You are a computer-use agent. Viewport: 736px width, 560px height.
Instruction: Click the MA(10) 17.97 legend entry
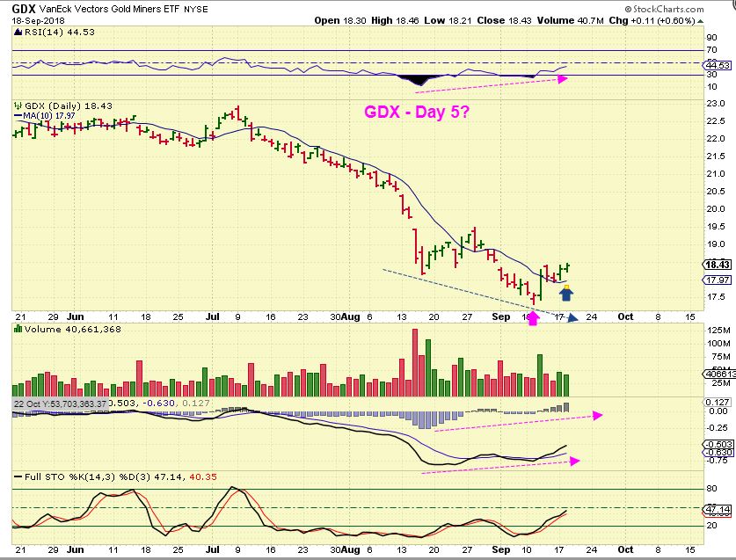point(45,115)
